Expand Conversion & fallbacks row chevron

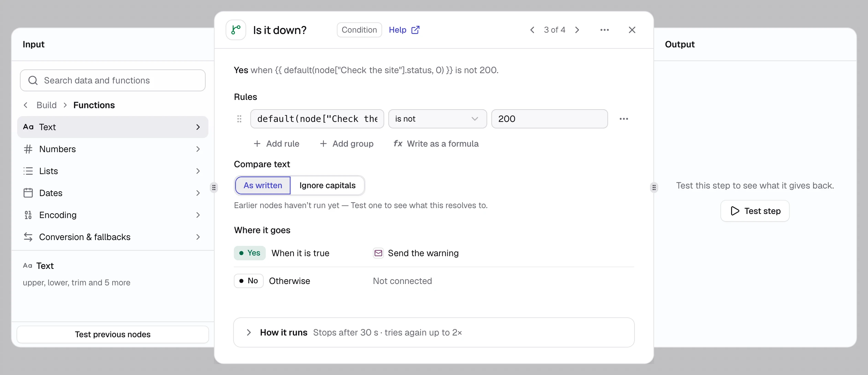(198, 237)
